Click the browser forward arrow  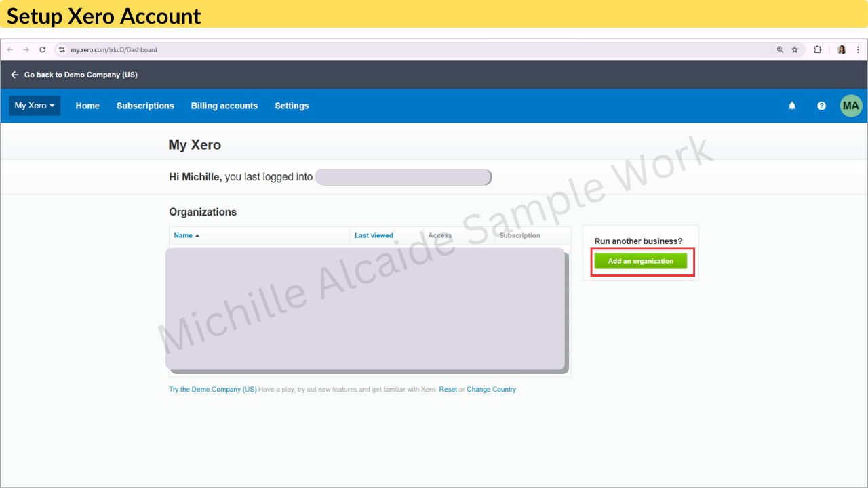(x=26, y=49)
